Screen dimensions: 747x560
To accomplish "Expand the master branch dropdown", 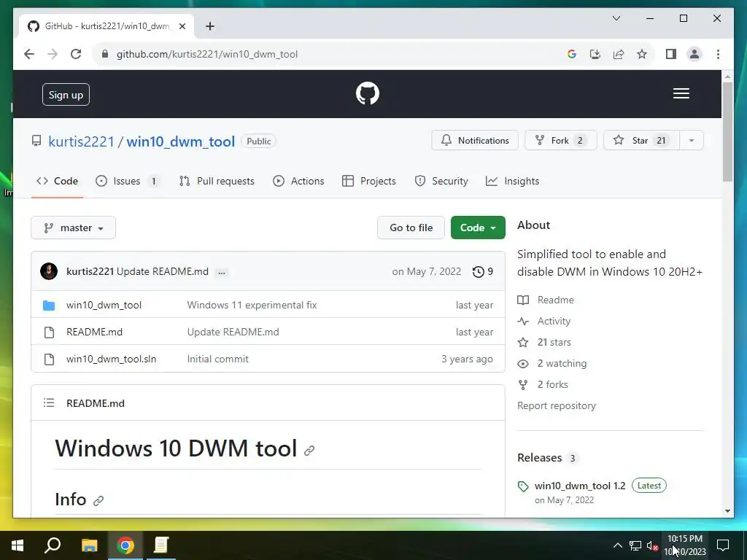I will click(74, 227).
